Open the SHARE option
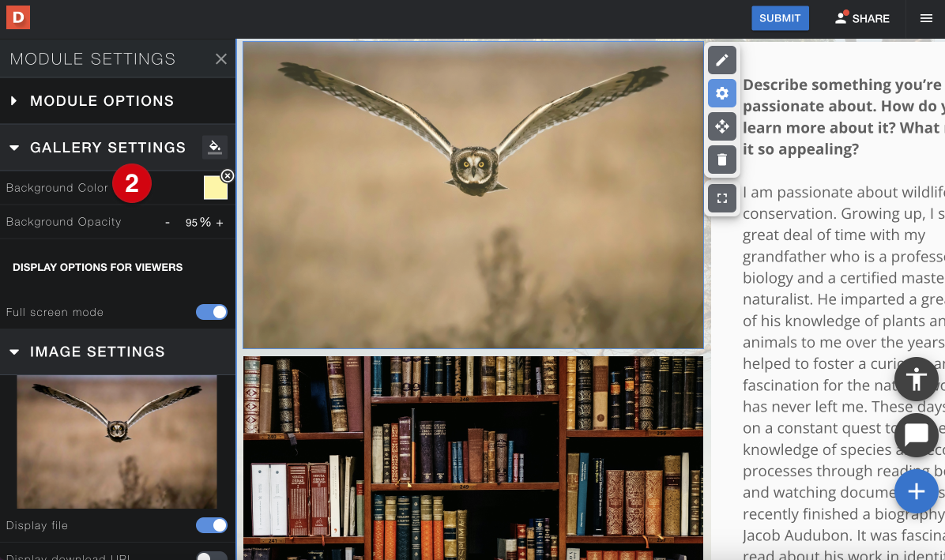 862,18
